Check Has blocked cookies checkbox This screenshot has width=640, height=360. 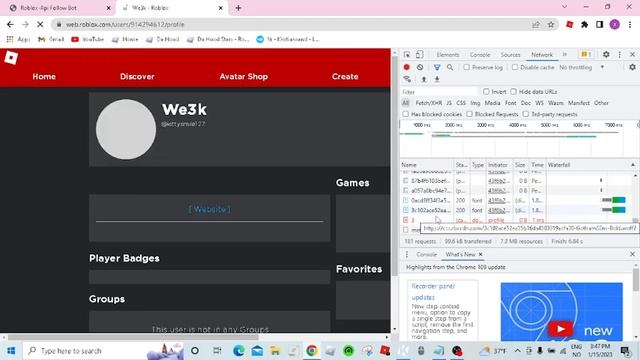click(405, 114)
